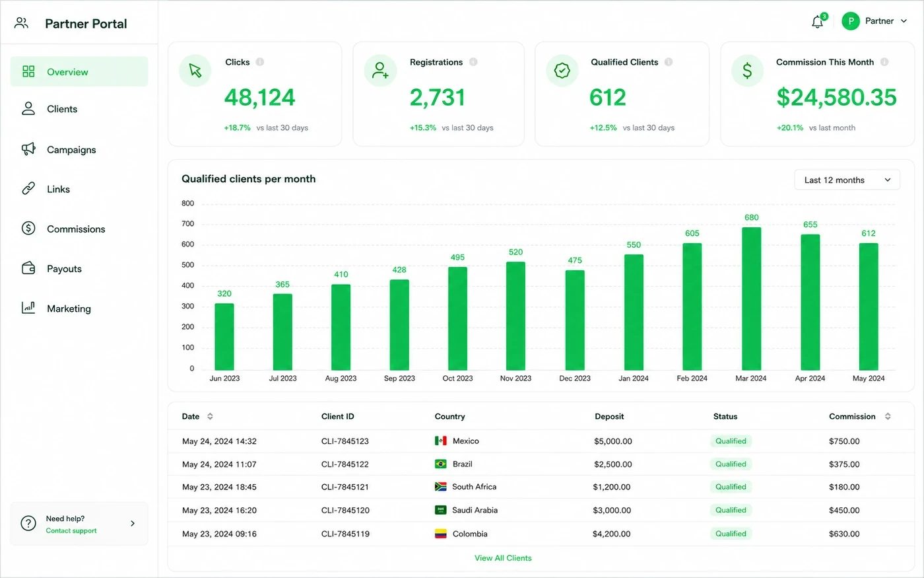This screenshot has width=924, height=578.
Task: Click the Partner Portal people logo icon
Action: (21, 23)
